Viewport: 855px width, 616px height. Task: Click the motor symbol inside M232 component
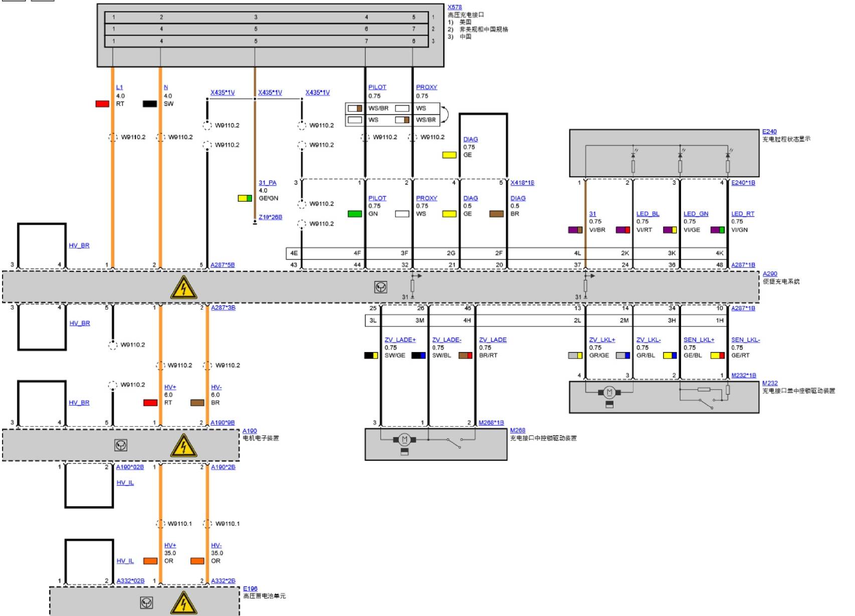coord(609,392)
